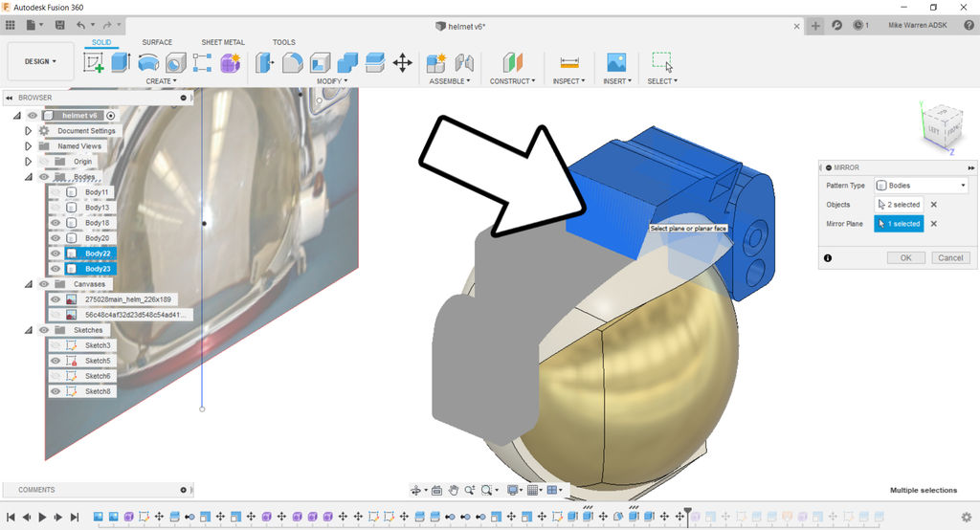Select the Split Body tool
Image resolution: width=980 pixels, height=530 pixels.
coord(375,62)
